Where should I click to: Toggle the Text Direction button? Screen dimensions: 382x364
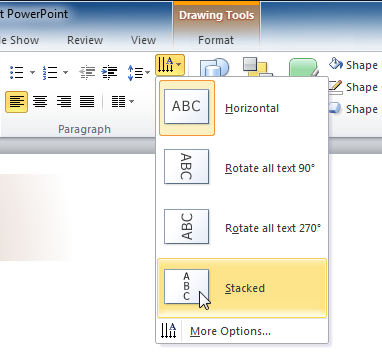[170, 65]
